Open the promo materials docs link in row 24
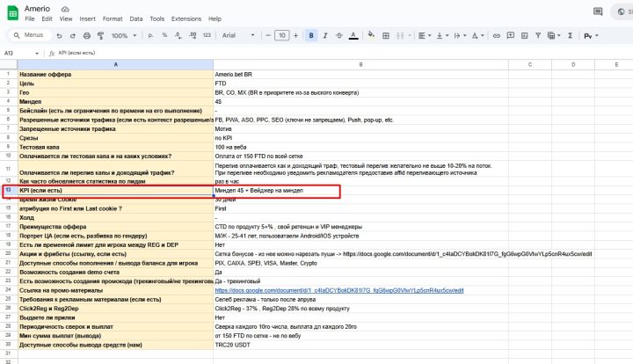This screenshot has width=633, height=364. point(339,290)
